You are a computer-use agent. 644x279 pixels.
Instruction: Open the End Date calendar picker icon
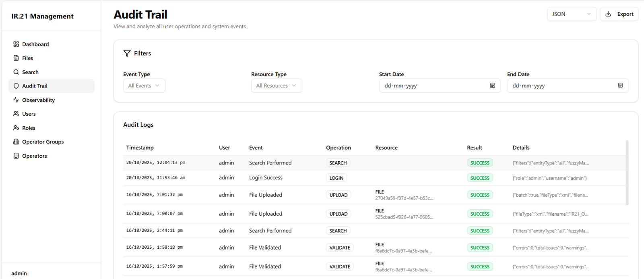pyautogui.click(x=620, y=85)
